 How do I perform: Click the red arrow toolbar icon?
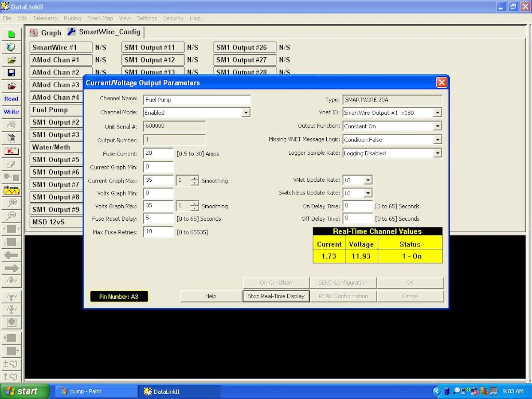point(12,151)
